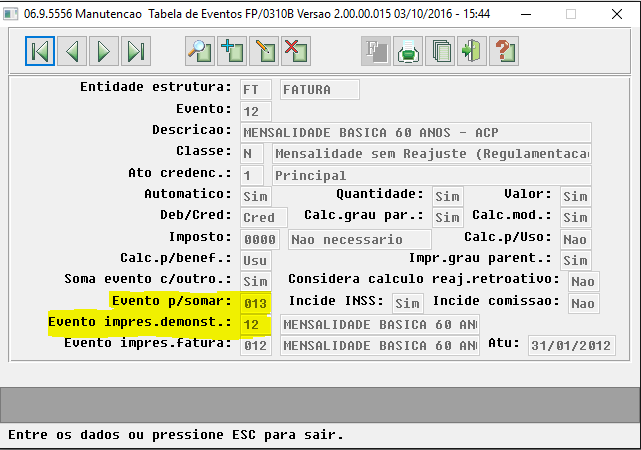Click the Evento impres.demonst. label
The width and height of the screenshot is (641, 450).
140,322
